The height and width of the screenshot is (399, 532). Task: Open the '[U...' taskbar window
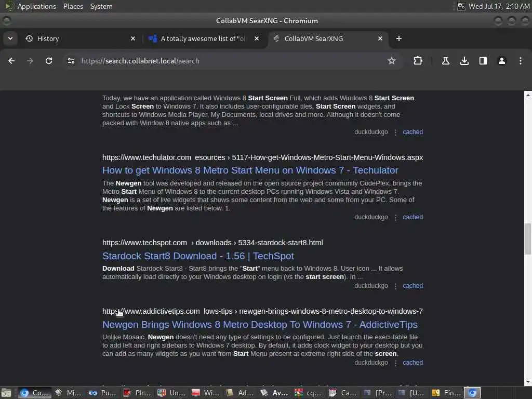point(411,393)
